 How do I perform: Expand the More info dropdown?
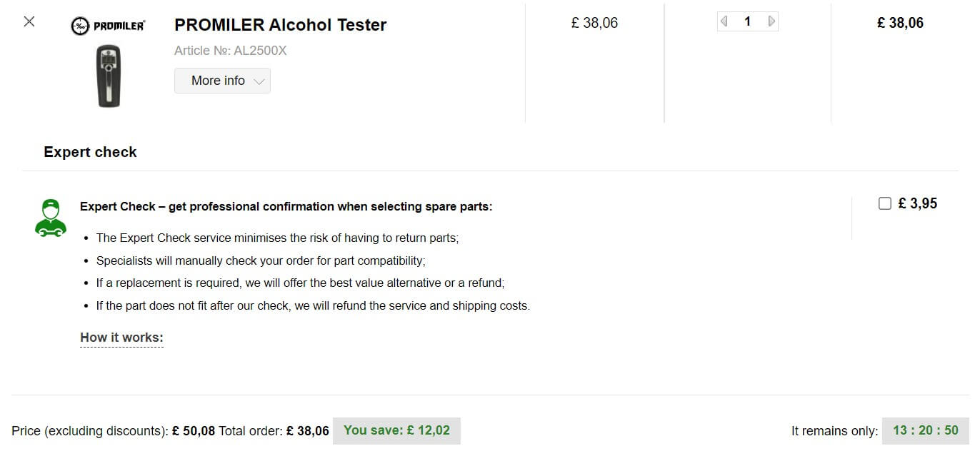222,81
